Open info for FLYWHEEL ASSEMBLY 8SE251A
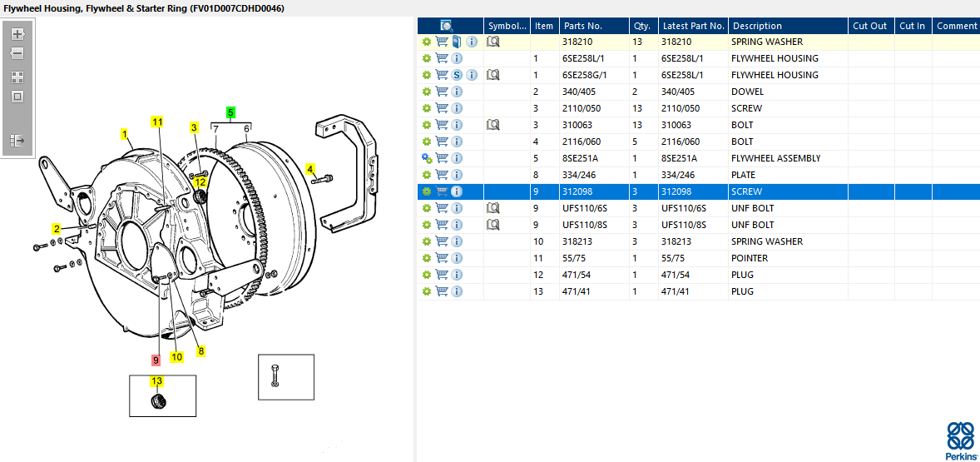Image resolution: width=980 pixels, height=462 pixels. coord(457,158)
